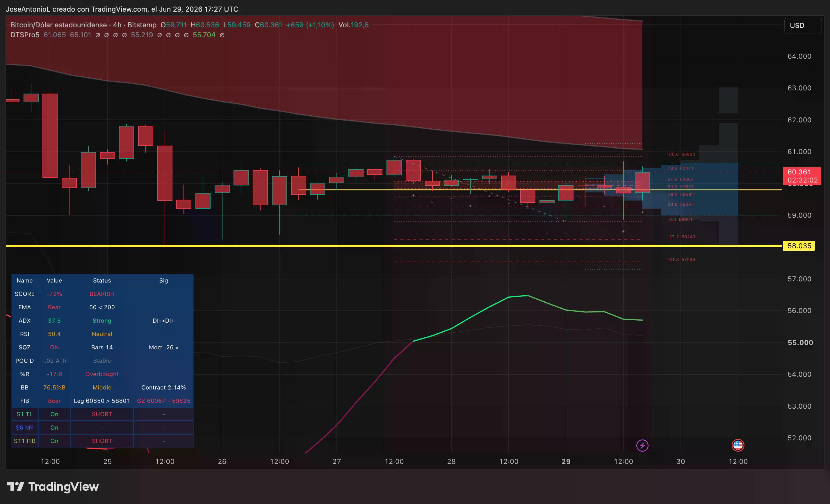Click the S1 TL strategy name cell
830x504 pixels.
25,414
